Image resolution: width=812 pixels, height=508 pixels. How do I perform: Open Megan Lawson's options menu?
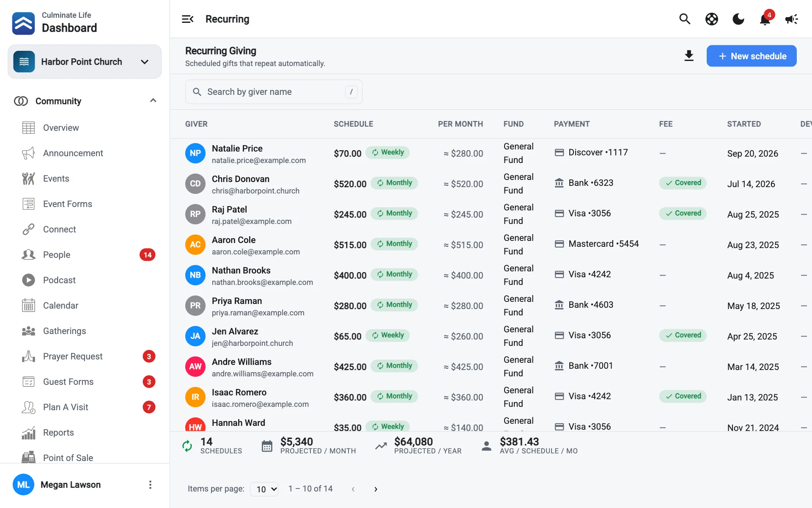(150, 485)
